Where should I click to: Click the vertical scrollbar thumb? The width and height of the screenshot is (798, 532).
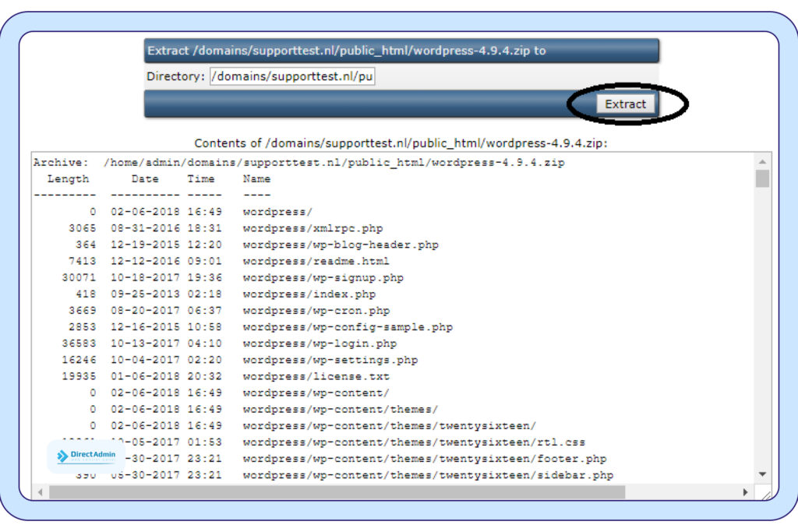[762, 178]
